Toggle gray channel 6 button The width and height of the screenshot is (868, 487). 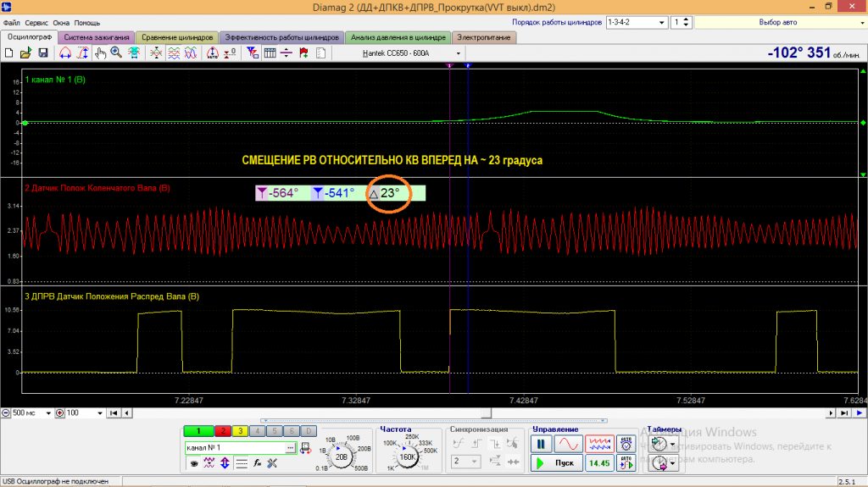292,431
